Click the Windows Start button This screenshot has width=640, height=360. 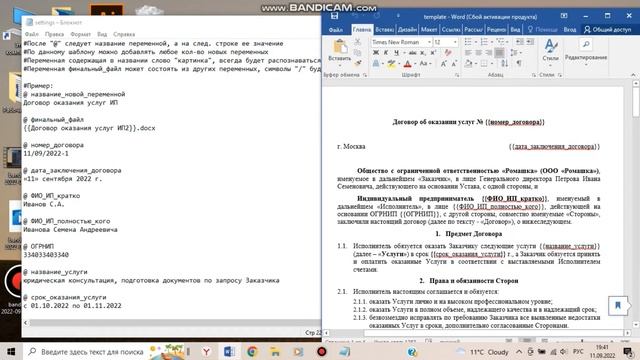[11, 351]
